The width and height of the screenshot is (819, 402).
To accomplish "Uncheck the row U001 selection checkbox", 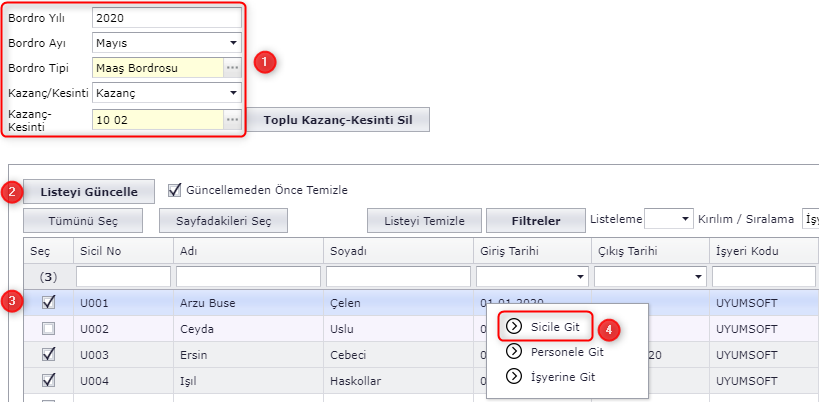I will [48, 302].
